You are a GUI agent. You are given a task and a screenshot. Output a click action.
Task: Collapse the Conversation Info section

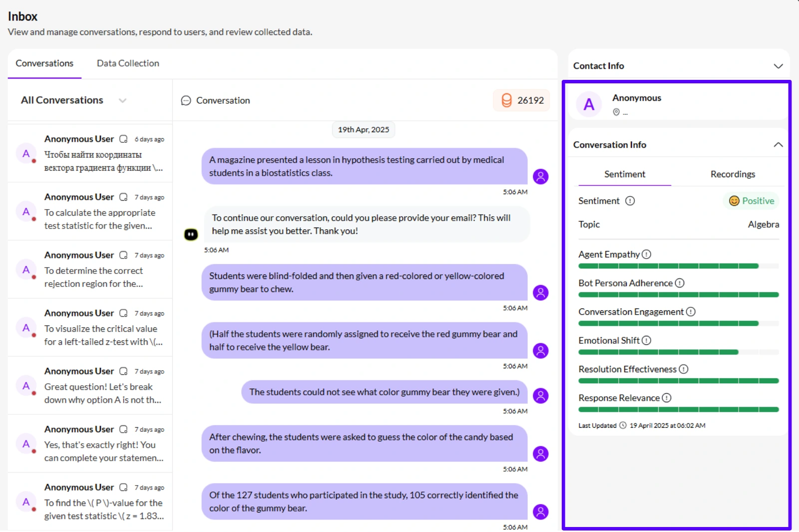(x=778, y=145)
